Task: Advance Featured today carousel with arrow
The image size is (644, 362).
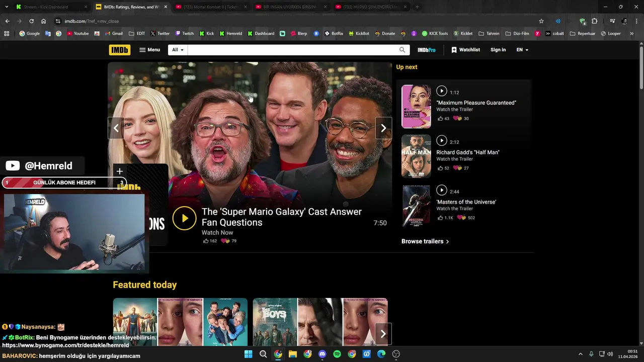Action: tap(383, 334)
